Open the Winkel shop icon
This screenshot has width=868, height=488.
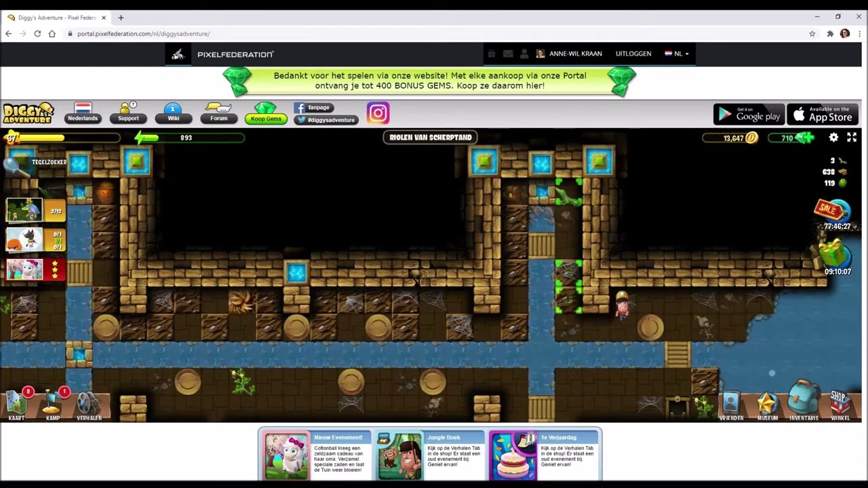click(x=840, y=405)
